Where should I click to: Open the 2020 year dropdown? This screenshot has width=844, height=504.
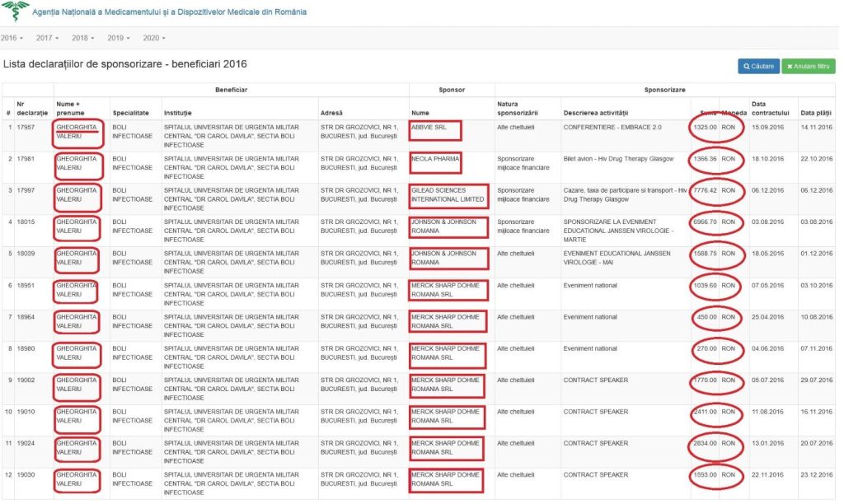[154, 38]
